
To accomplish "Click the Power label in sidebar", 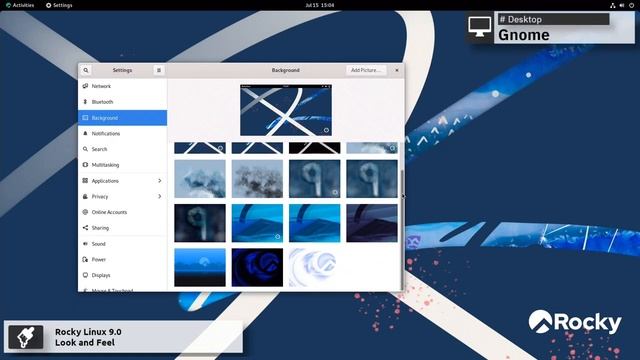I will click(99, 259).
